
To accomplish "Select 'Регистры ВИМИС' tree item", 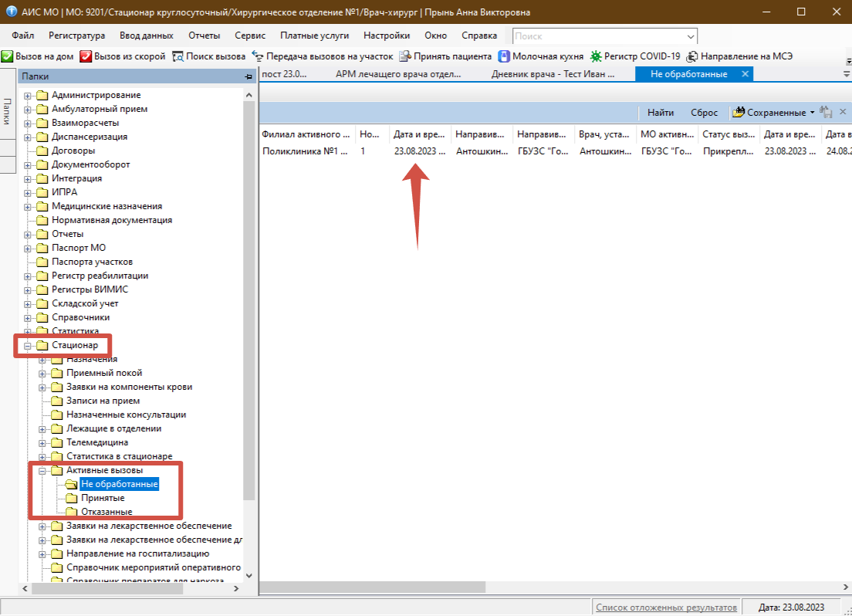I will [x=90, y=289].
